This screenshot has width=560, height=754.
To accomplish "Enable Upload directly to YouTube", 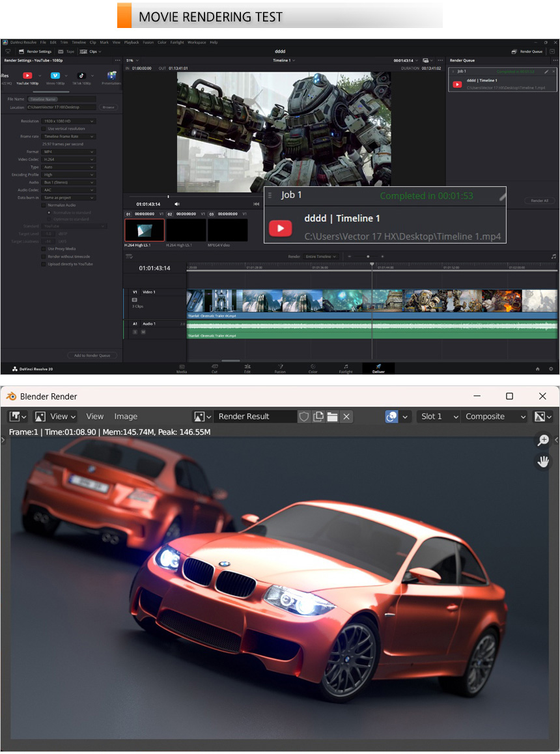I will click(x=44, y=264).
